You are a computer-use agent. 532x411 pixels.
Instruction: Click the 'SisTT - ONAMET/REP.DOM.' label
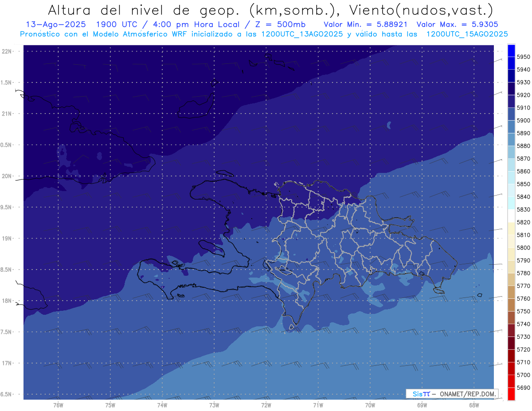[452, 394]
